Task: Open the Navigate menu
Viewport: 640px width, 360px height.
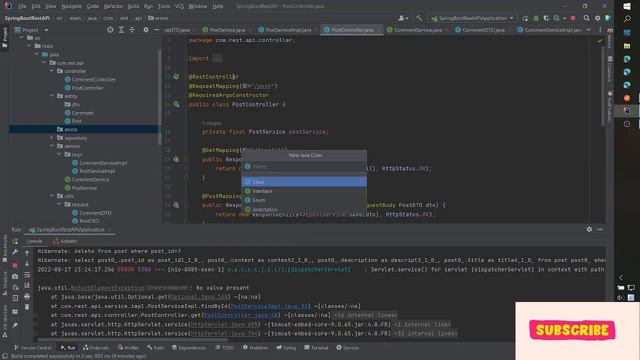Action: pos(71,6)
